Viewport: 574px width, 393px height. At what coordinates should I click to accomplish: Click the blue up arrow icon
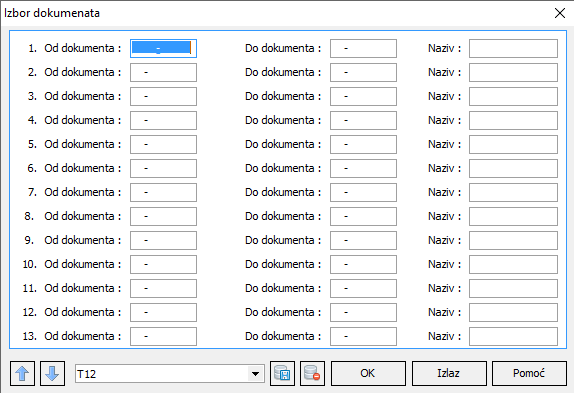point(22,373)
